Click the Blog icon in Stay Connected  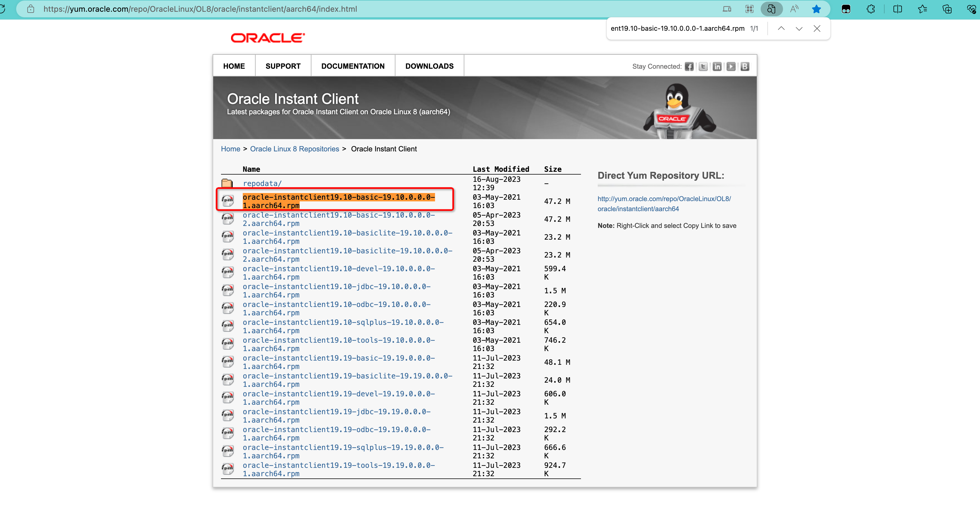tap(745, 67)
